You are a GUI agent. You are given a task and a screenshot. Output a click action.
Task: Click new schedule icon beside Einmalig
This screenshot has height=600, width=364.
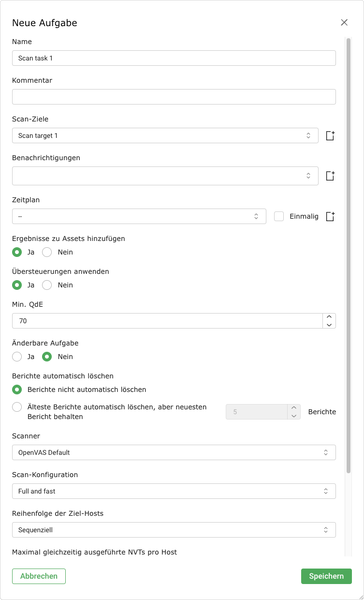[x=330, y=216]
